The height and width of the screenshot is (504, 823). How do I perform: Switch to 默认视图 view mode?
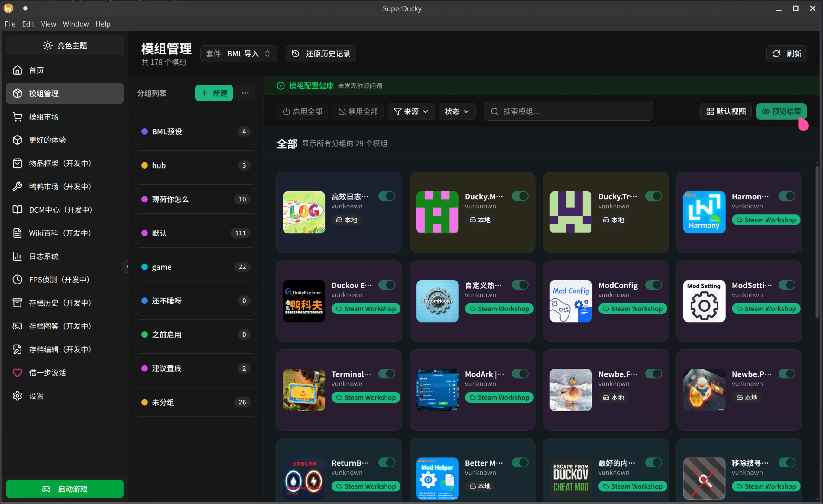click(725, 111)
